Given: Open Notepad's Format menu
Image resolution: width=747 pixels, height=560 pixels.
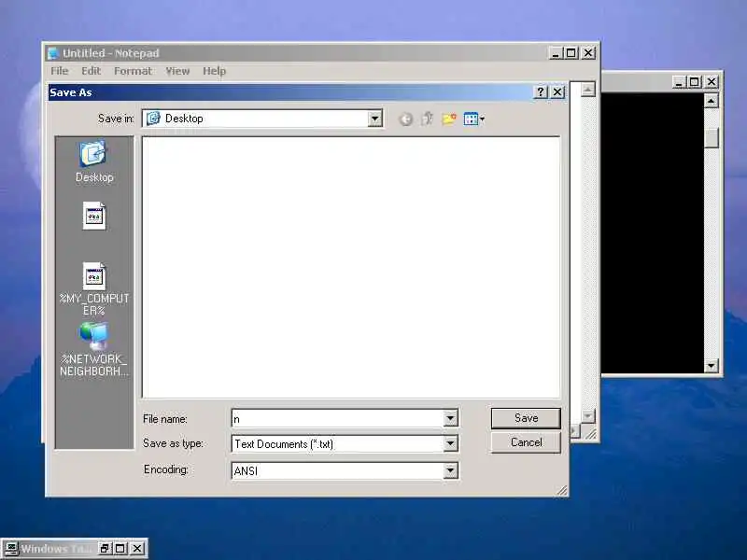Looking at the screenshot, I should click(x=133, y=71).
